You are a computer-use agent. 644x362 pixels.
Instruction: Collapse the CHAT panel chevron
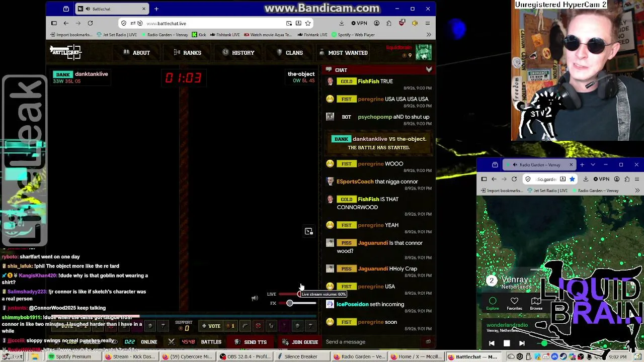coord(429,70)
